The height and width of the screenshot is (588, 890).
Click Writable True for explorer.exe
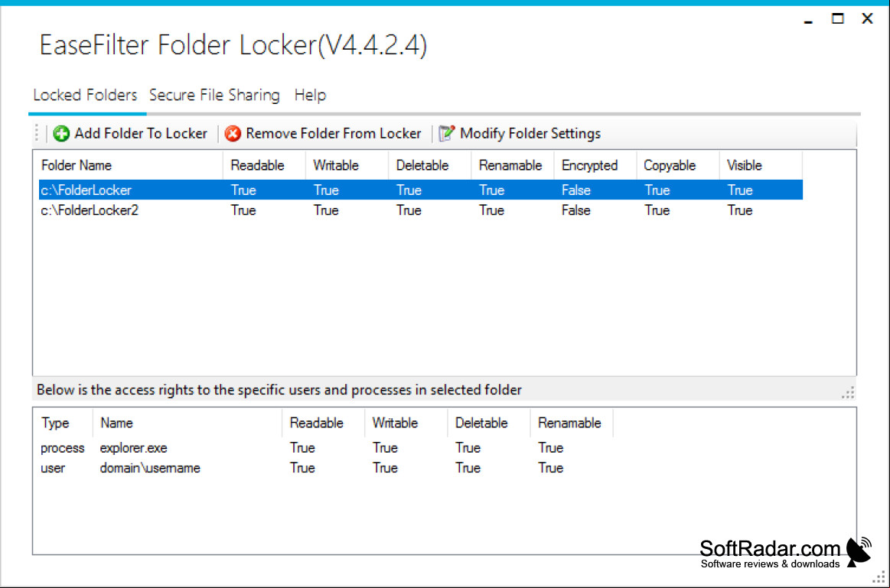click(x=386, y=447)
